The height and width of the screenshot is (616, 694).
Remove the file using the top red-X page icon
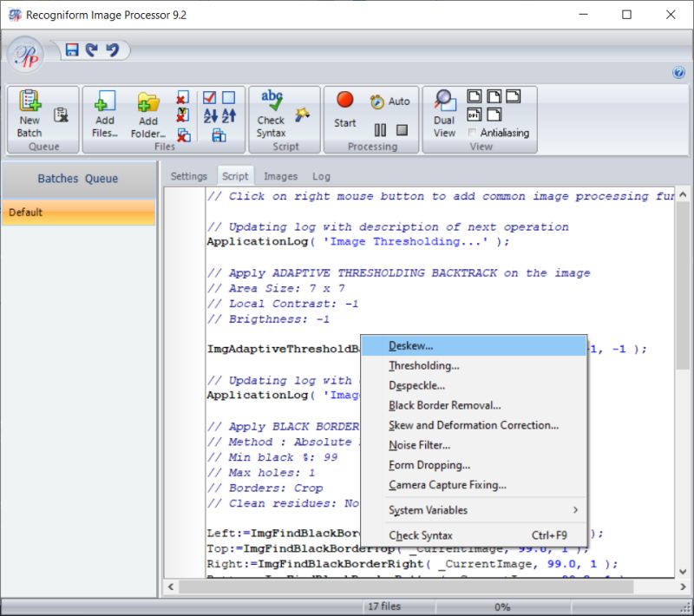click(183, 98)
